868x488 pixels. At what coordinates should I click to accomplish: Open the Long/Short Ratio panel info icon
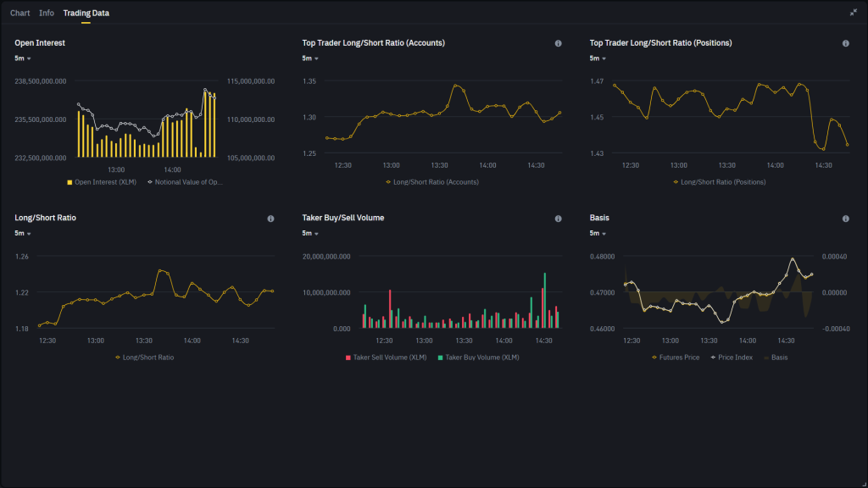tap(270, 218)
